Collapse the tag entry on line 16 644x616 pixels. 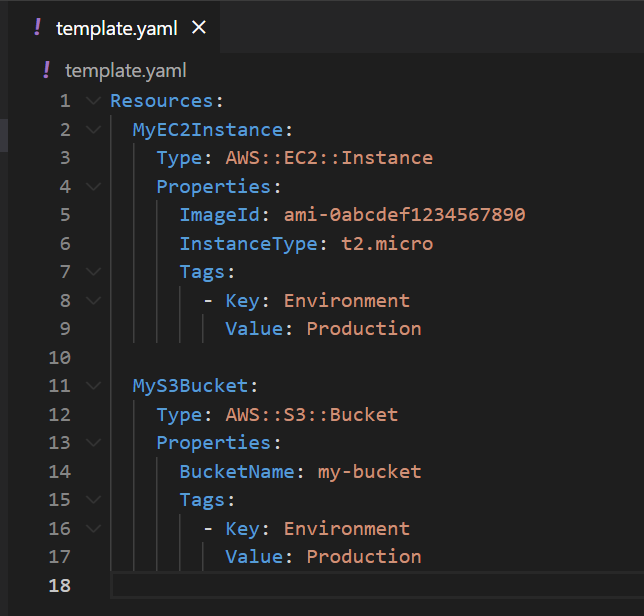(93, 529)
